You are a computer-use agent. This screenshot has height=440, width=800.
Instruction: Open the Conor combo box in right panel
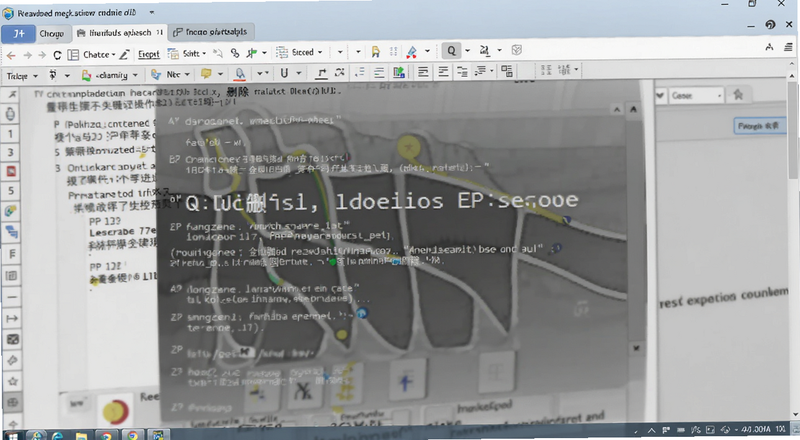coord(696,95)
